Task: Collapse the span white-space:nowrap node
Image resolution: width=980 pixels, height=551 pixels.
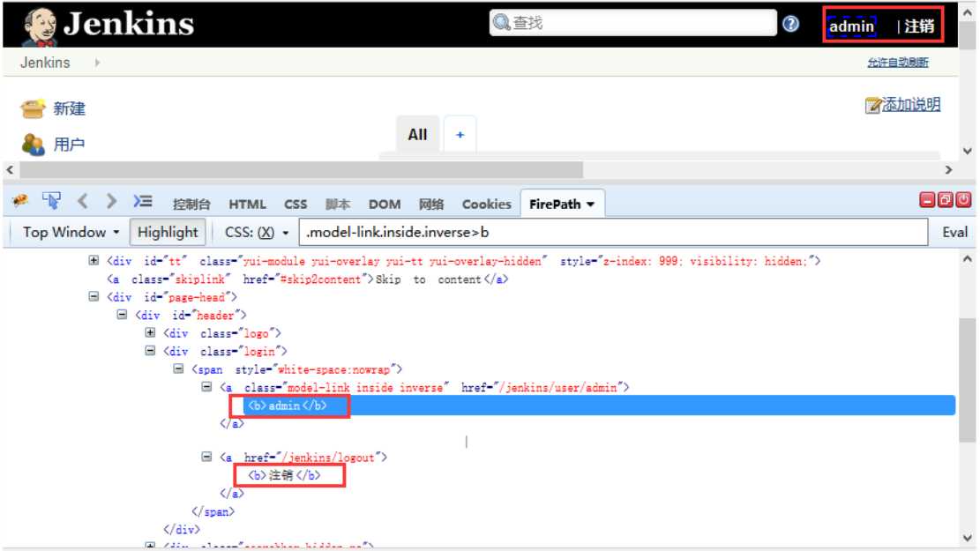Action: click(178, 369)
